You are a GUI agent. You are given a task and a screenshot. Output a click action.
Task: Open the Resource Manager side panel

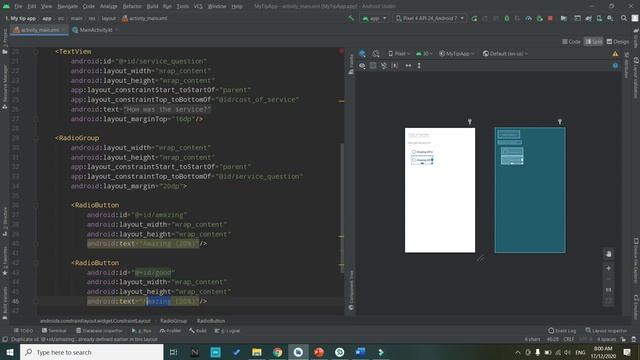[5, 87]
